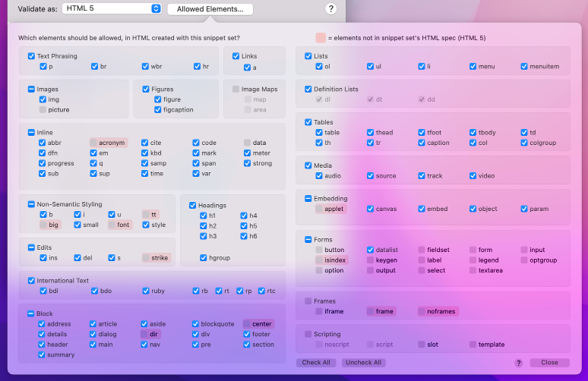Enable the Image Maps group checkbox

point(236,89)
